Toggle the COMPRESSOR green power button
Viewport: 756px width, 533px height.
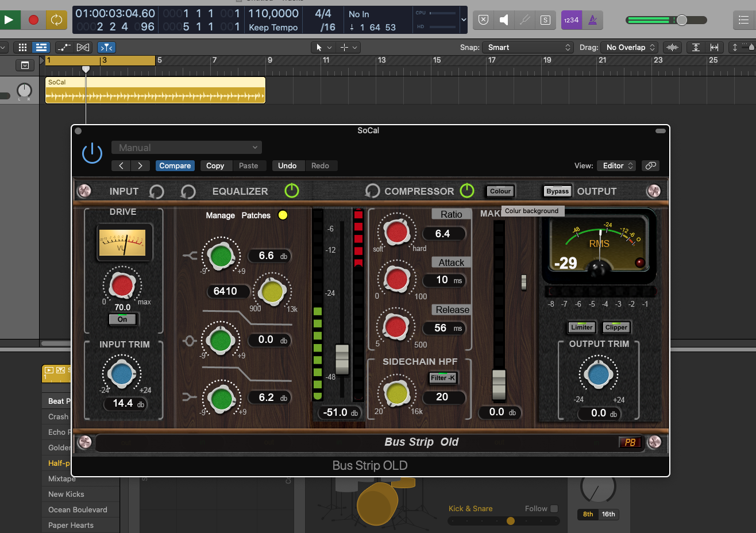(467, 190)
